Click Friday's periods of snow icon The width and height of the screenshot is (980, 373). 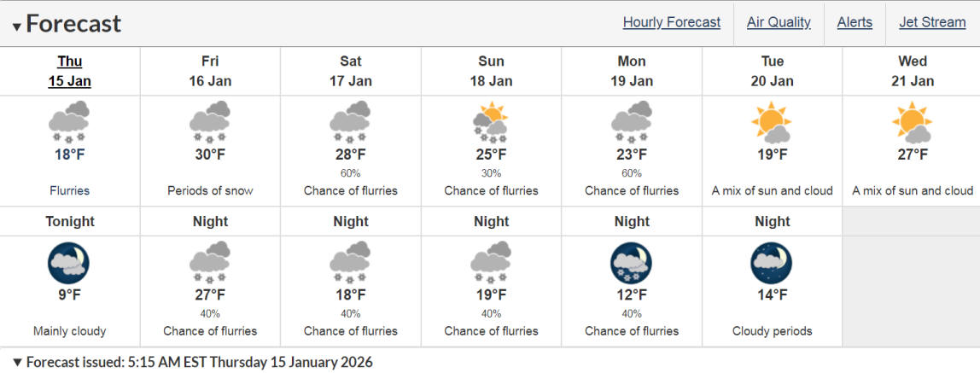tap(210, 122)
